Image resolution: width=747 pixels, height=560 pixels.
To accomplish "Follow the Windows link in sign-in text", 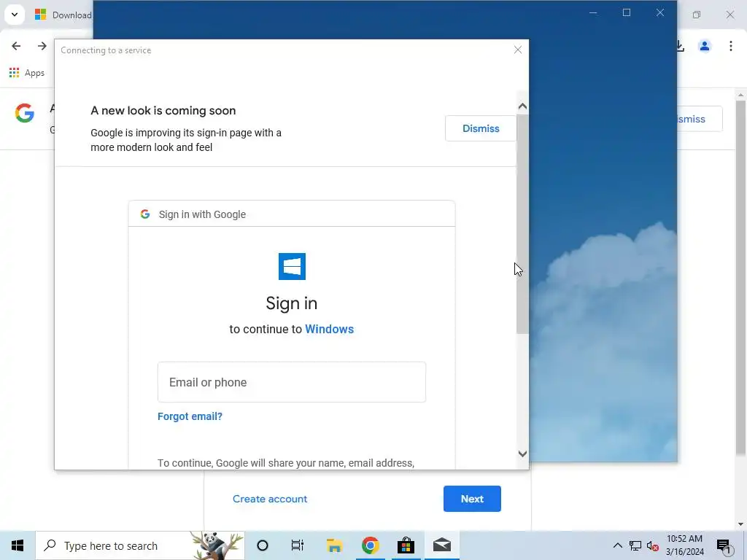I will point(329,329).
